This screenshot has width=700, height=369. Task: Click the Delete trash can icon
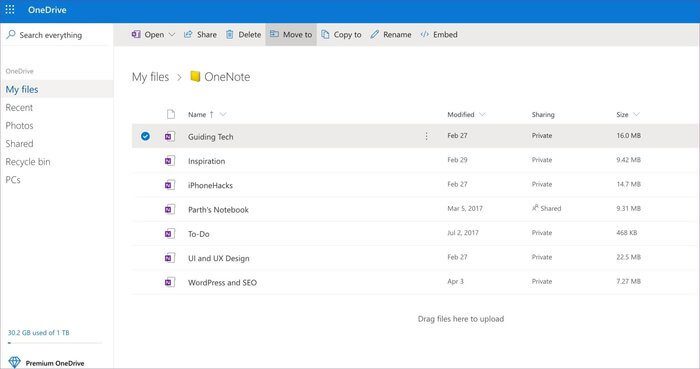(229, 34)
